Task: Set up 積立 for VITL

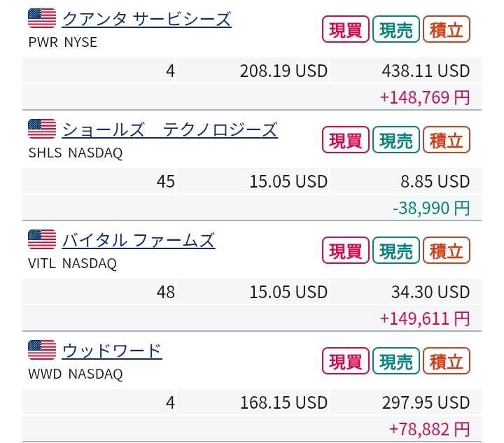Action: click(x=447, y=251)
